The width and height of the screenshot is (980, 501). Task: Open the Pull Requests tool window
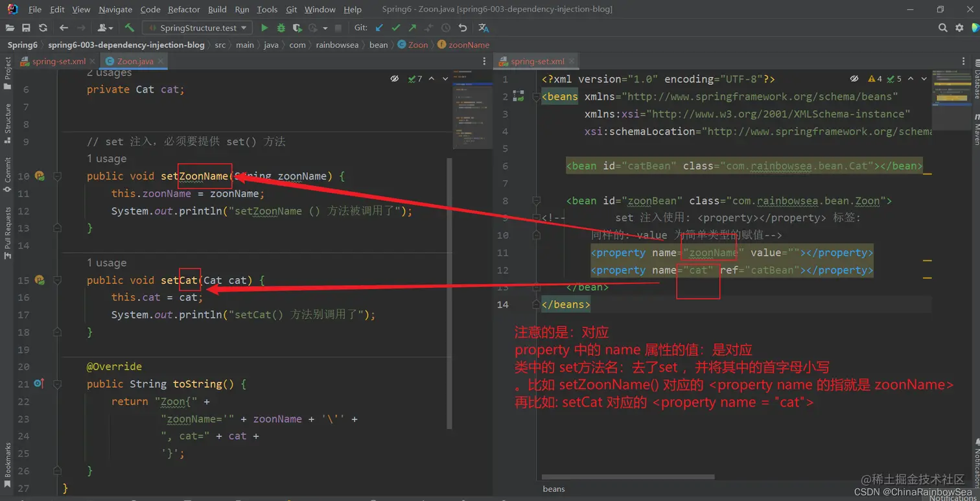pos(7,233)
